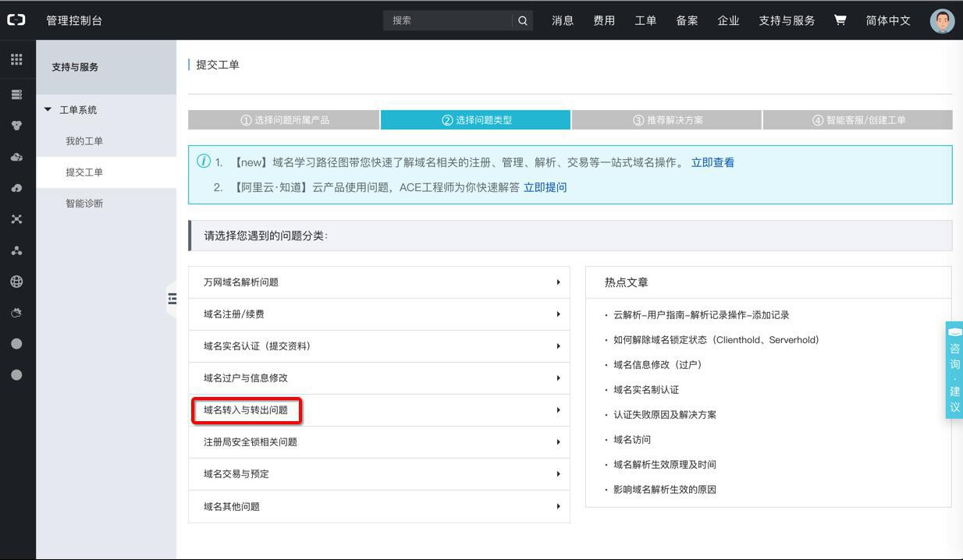Click the 支持与服务 sidebar header

tap(75, 67)
